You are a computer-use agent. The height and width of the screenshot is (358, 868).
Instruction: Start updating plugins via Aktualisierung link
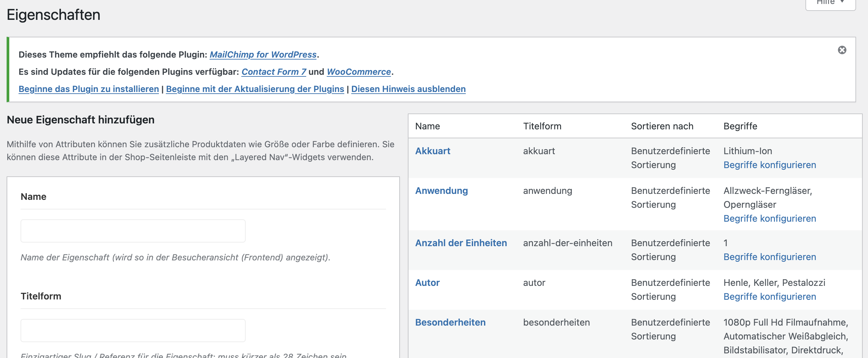point(255,89)
